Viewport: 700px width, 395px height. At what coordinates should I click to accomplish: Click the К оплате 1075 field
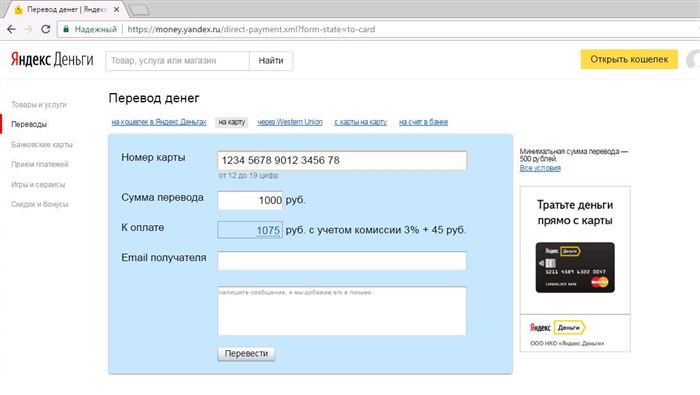click(x=250, y=230)
